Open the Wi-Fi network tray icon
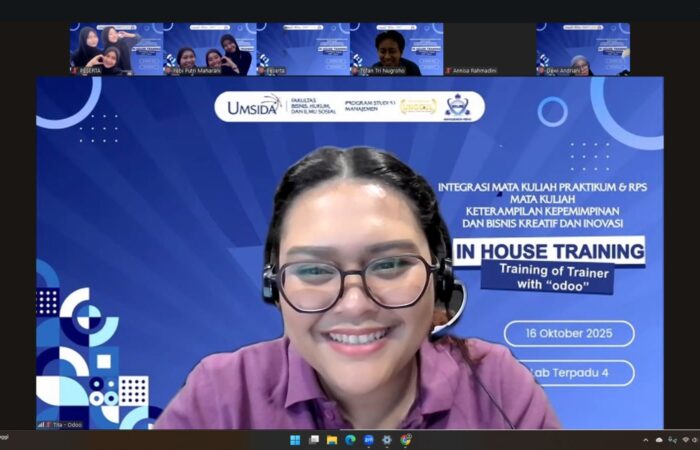 685,440
